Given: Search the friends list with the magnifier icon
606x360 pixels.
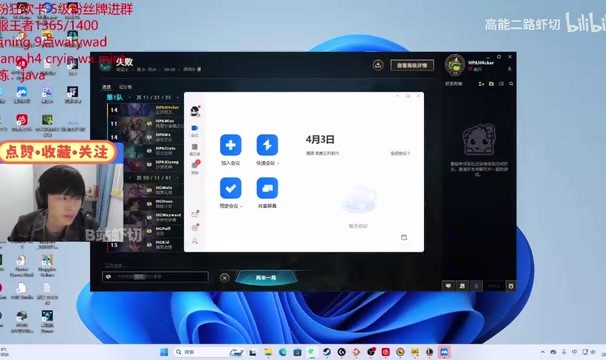Looking at the screenshot, I should tap(511, 84).
